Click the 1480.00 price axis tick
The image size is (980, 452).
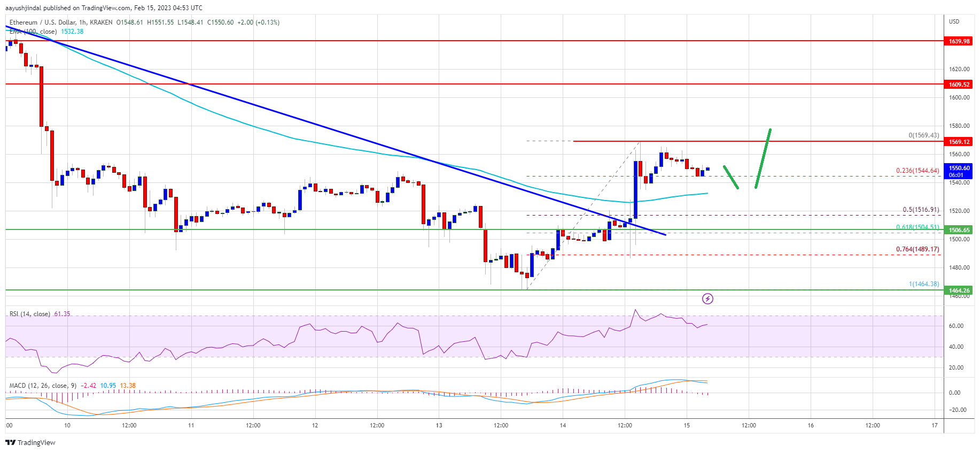click(x=959, y=267)
